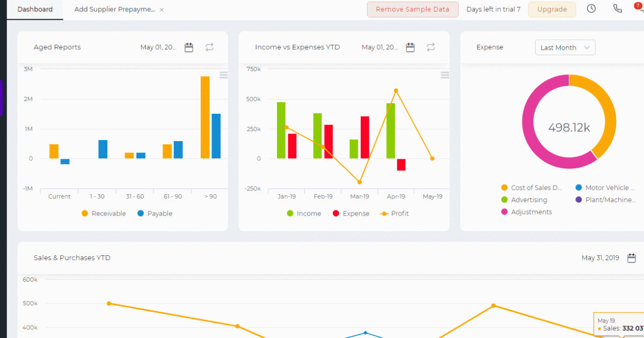Image resolution: width=644 pixels, height=338 pixels.
Task: Refresh the Aged Reports widget
Action: [210, 47]
